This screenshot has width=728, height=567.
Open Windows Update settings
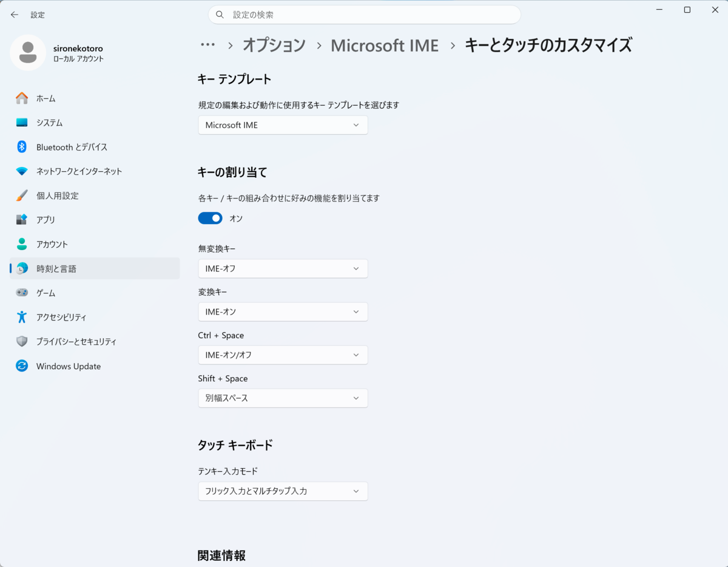95,366
